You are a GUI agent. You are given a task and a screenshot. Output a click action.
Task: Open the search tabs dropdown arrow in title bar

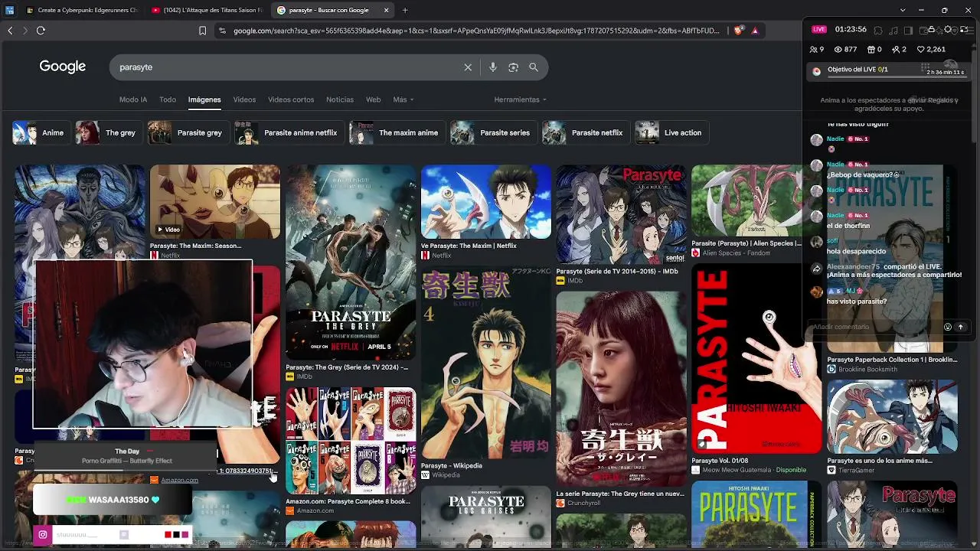click(903, 10)
